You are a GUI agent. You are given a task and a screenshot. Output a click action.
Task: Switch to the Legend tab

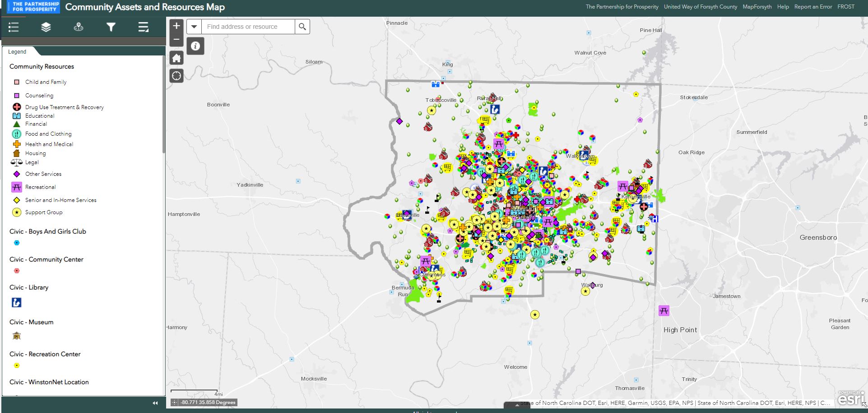[x=17, y=51]
